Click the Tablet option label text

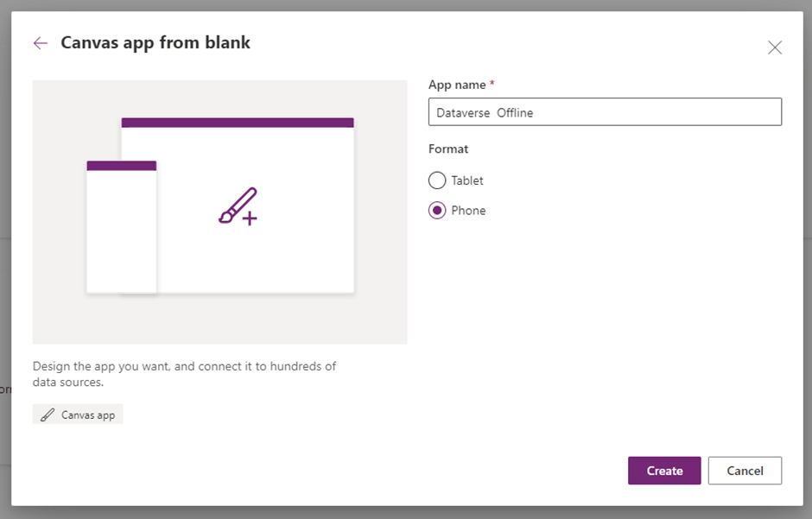pyautogui.click(x=467, y=180)
